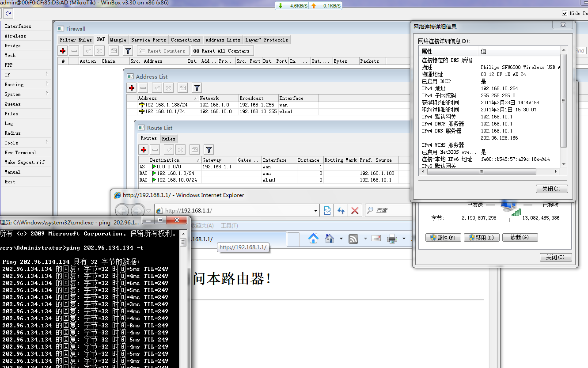Open the feeds dropdown arrow in IE

click(x=365, y=239)
